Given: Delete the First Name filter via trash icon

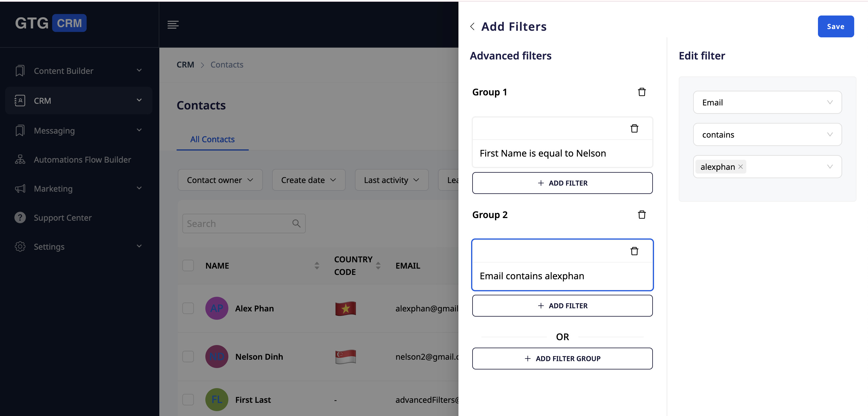Looking at the screenshot, I should (634, 128).
